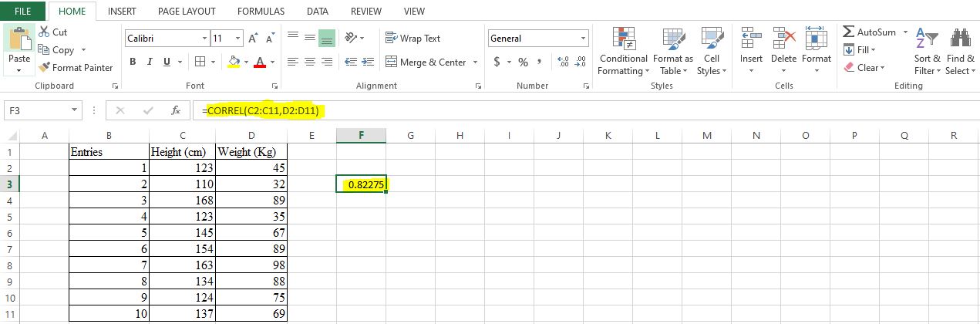Align text right icon
The width and height of the screenshot is (980, 324).
click(x=326, y=62)
